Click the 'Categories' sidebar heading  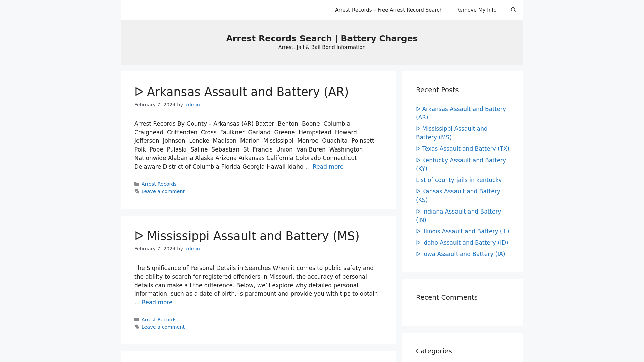(x=434, y=351)
